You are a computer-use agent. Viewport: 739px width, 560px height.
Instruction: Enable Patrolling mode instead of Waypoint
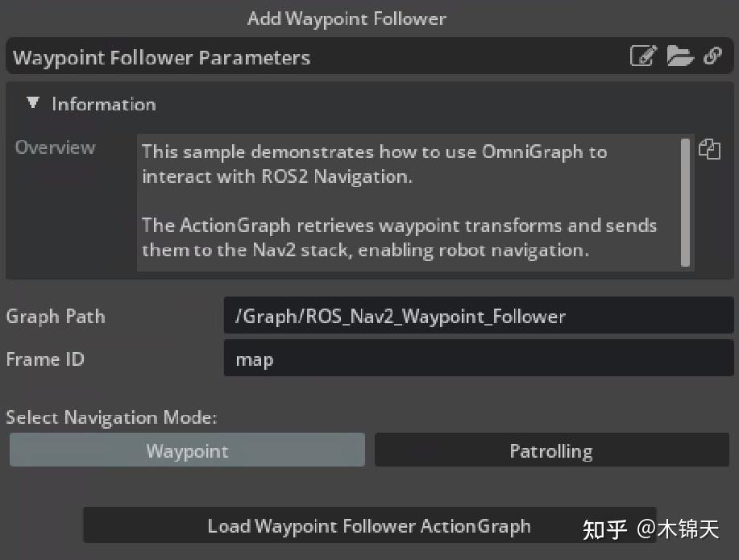550,450
